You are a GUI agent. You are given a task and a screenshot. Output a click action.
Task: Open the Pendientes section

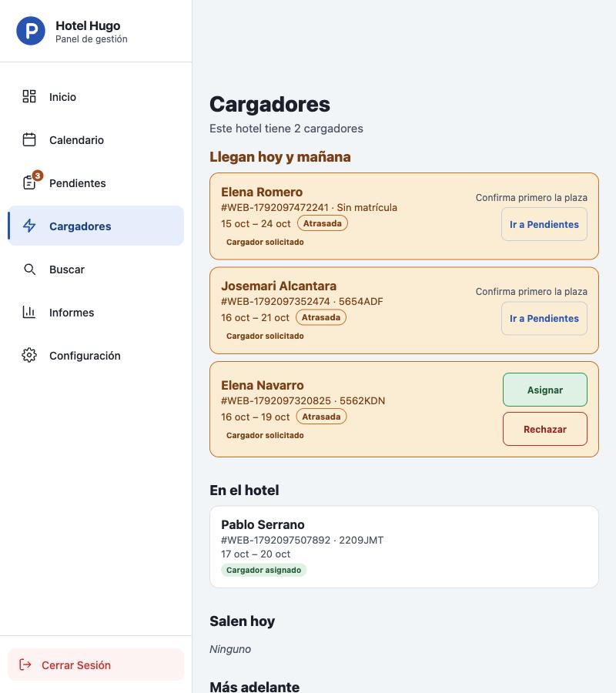[x=96, y=183]
